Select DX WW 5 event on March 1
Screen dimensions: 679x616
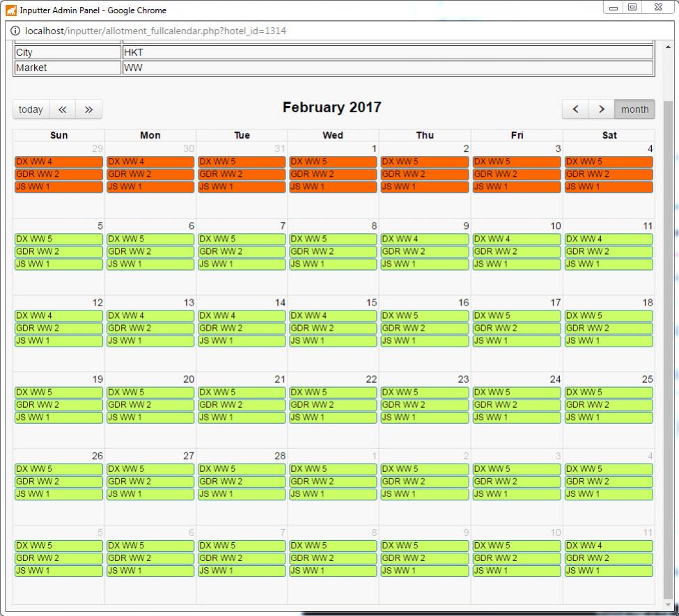tap(333, 469)
